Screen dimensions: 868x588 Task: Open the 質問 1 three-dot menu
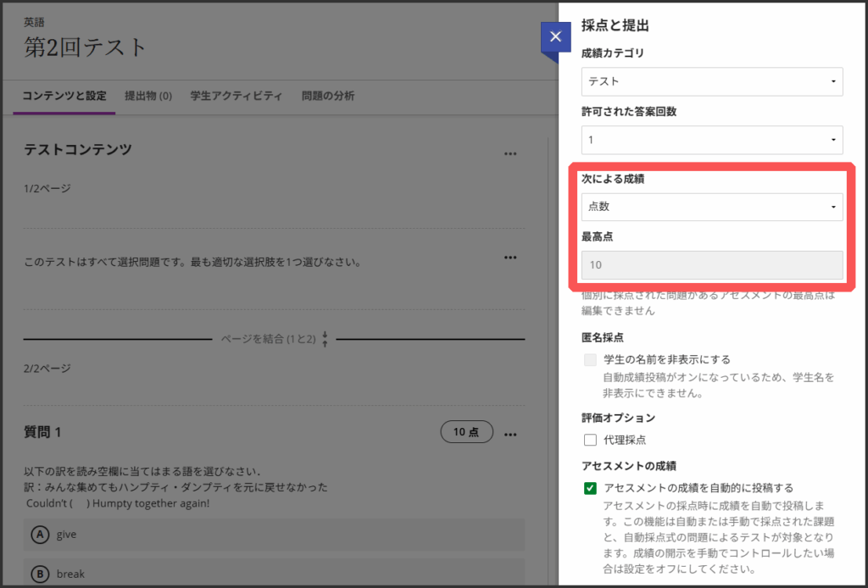tap(509, 433)
